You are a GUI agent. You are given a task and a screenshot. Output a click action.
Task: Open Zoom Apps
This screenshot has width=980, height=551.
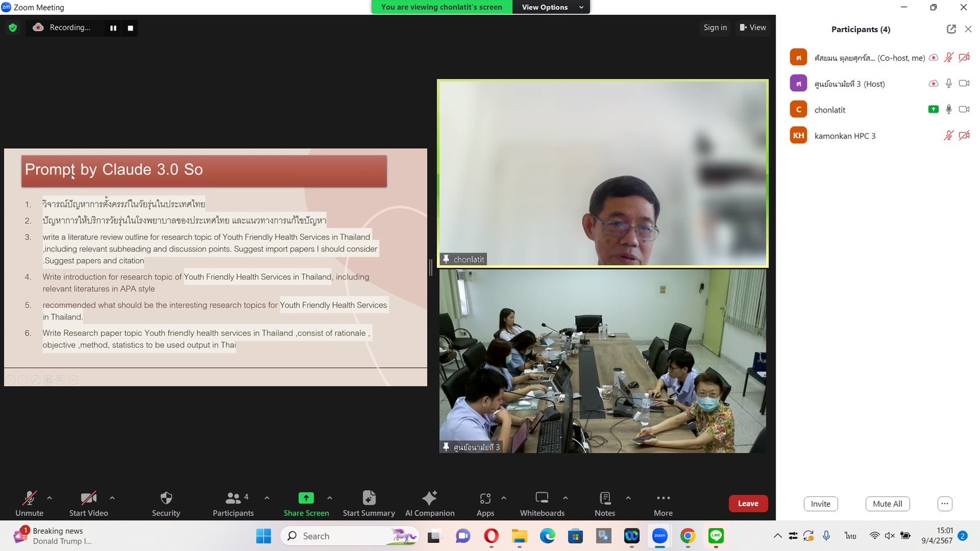(x=485, y=503)
